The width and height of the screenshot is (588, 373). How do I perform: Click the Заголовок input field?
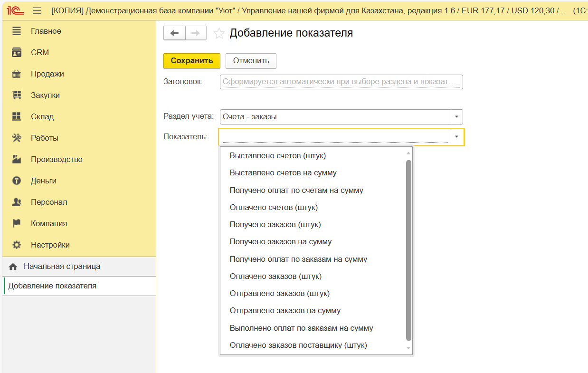pyautogui.click(x=341, y=82)
